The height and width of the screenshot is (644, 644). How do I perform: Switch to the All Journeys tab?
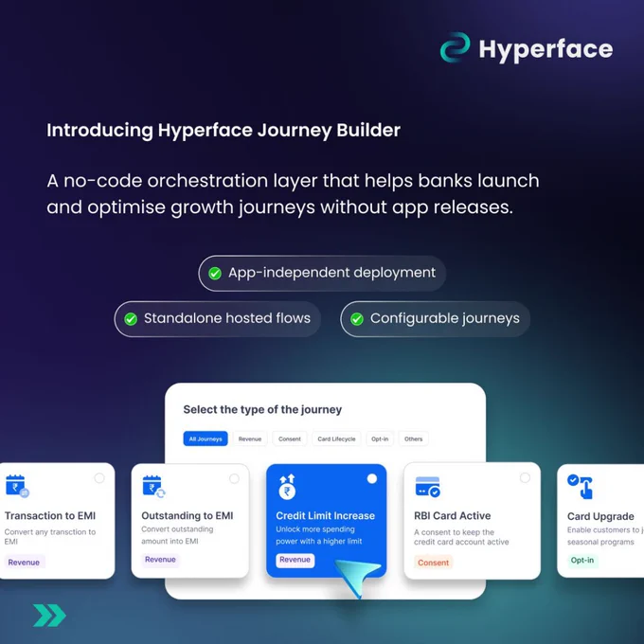coord(206,438)
